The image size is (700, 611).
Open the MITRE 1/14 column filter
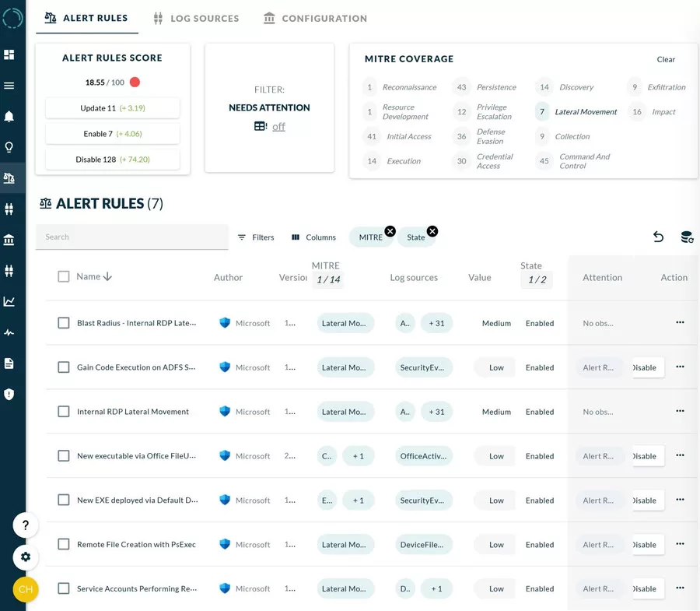(328, 279)
